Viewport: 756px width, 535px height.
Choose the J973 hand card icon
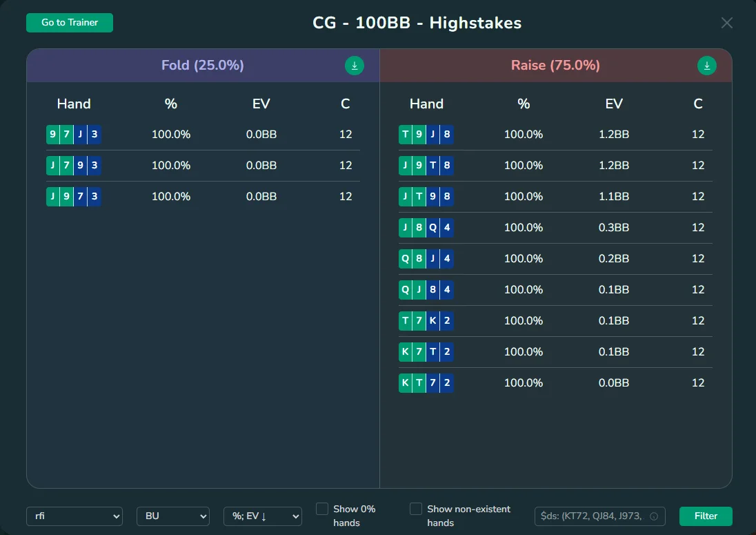(74, 197)
